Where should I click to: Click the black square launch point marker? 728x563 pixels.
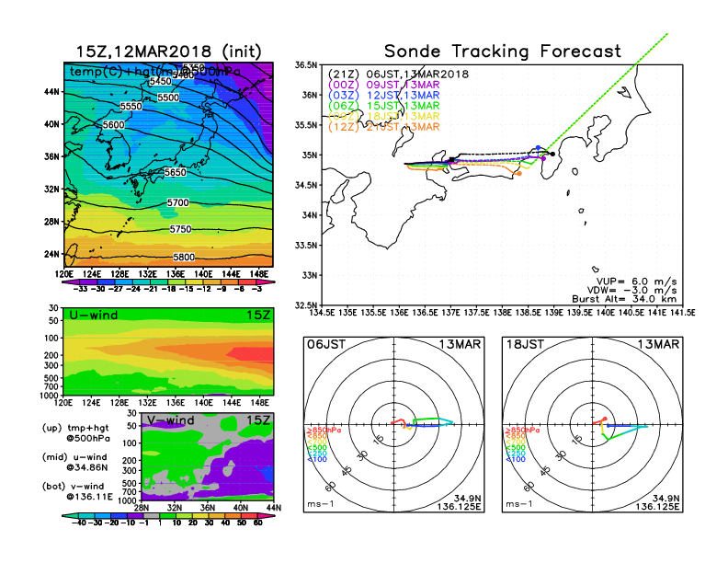pos(451,159)
